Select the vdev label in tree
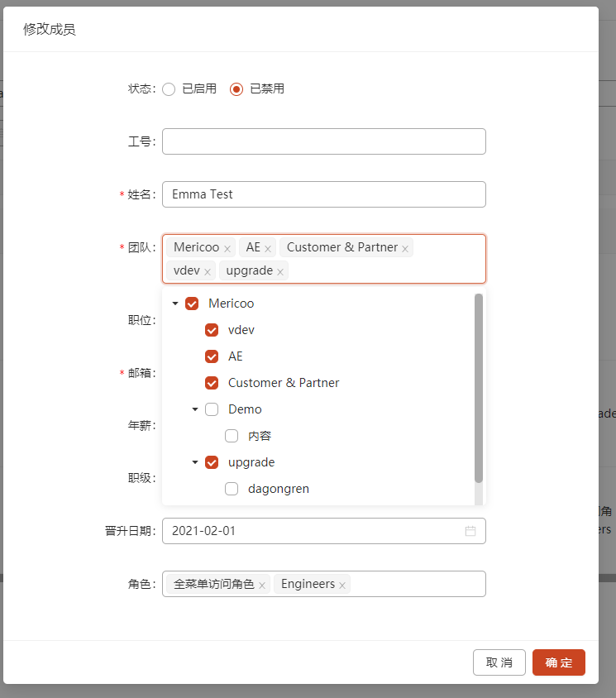Screen dimensions: 616x698 pyautogui.click(x=241, y=330)
